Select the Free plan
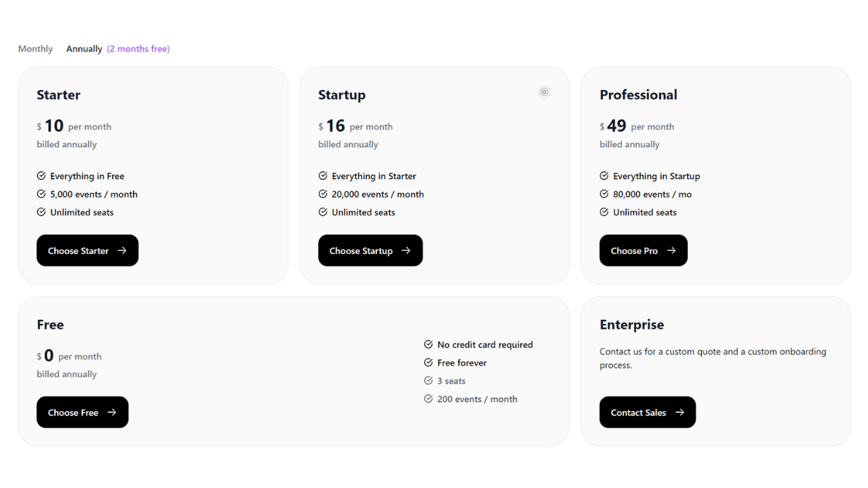Screen dimensions: 868x488 (82, 412)
